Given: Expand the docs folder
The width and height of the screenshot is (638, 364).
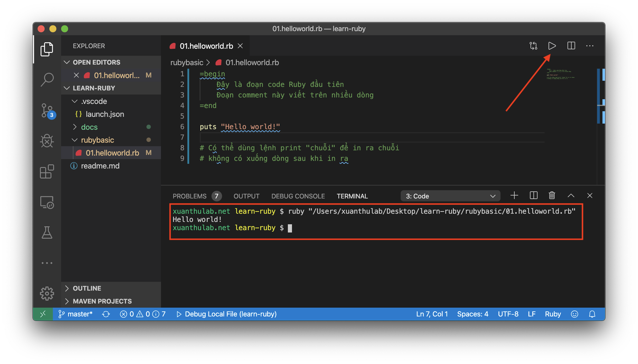Looking at the screenshot, I should pyautogui.click(x=89, y=127).
